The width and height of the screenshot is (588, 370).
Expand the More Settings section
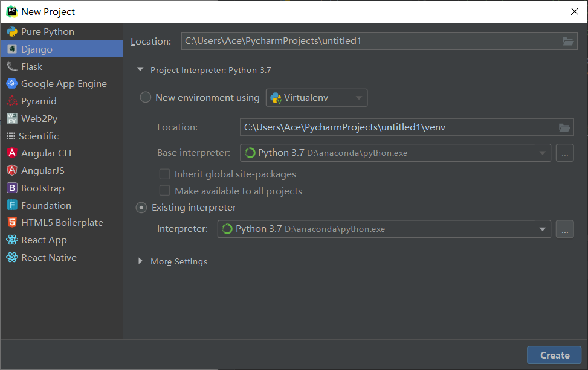click(140, 261)
